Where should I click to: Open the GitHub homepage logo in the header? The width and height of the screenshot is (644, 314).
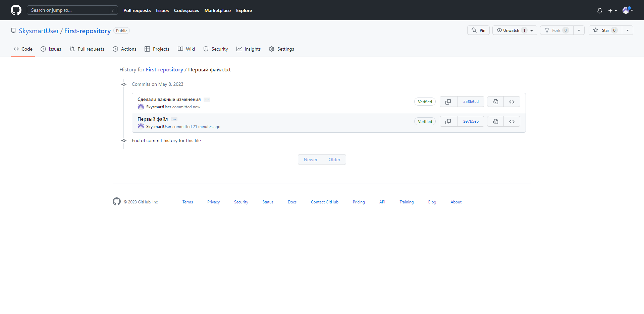click(16, 10)
